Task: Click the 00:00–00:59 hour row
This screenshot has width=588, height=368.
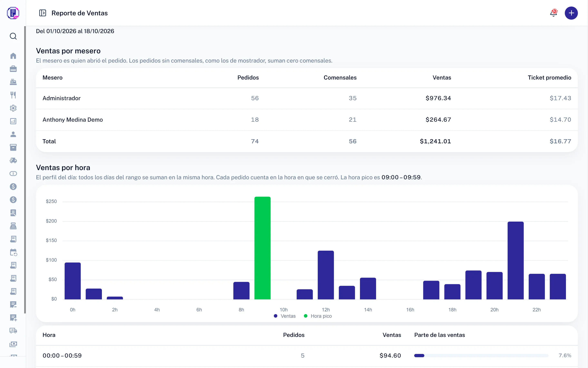Action: tap(307, 356)
